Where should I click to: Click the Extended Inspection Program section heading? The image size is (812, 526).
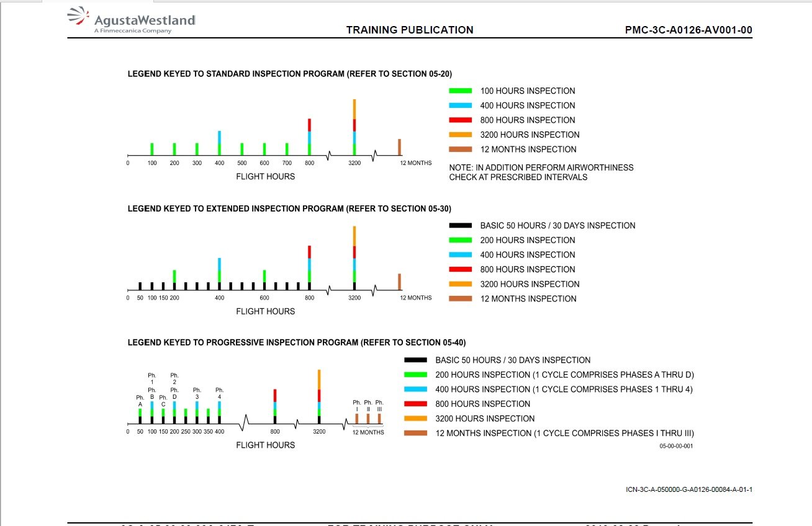289,208
